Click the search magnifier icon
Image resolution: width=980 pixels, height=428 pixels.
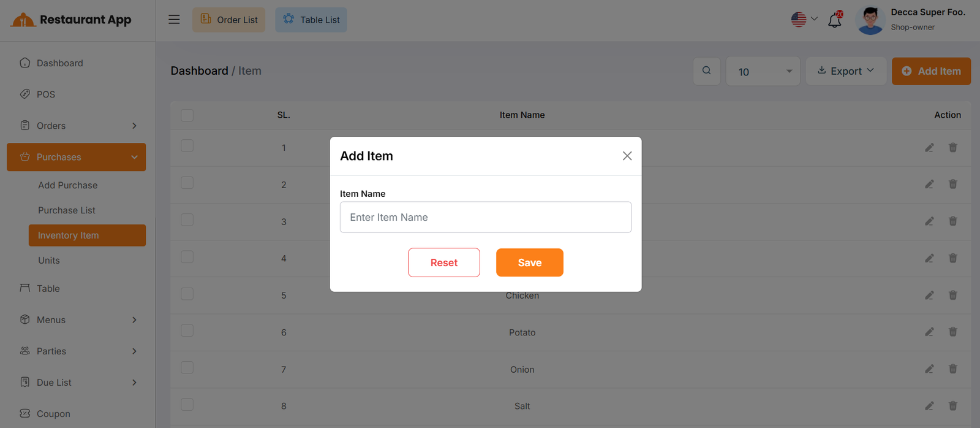(x=706, y=71)
